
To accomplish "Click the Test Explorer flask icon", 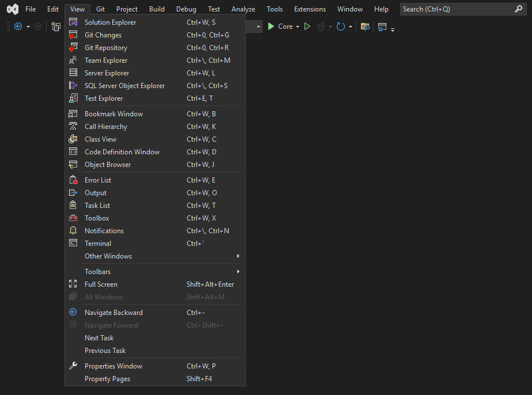I will point(73,98).
